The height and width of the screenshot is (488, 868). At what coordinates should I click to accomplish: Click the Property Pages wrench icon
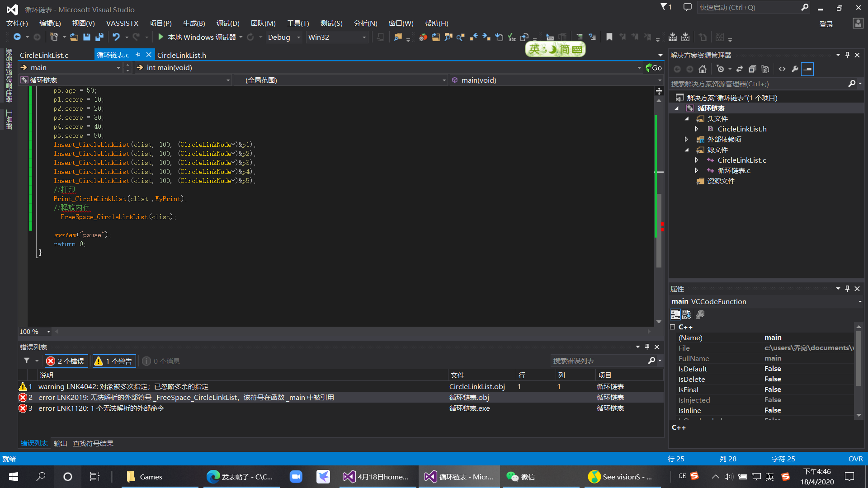(x=700, y=314)
